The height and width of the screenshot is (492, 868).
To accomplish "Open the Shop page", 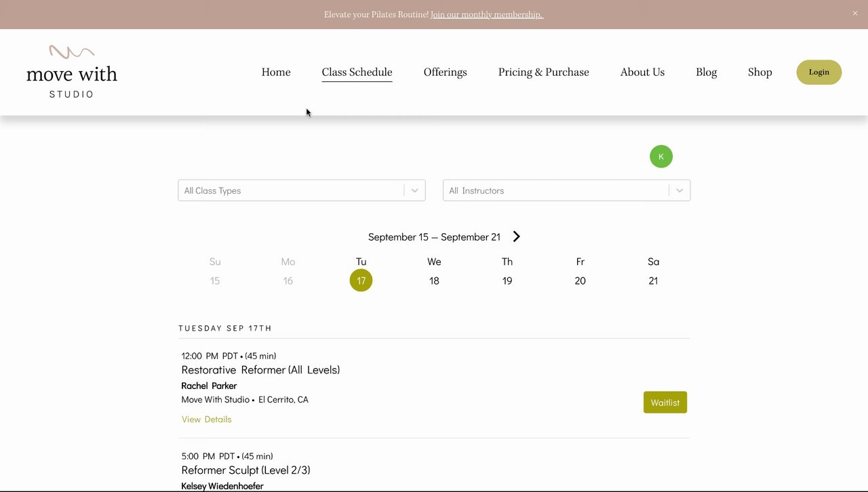I will click(x=759, y=72).
